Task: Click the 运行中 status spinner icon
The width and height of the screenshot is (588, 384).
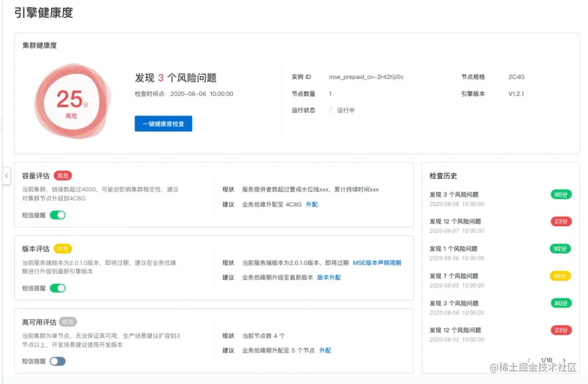Action: [332, 110]
